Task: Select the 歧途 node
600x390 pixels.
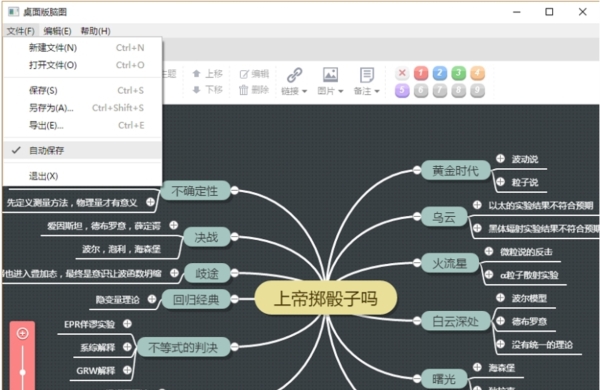Action: [x=207, y=273]
